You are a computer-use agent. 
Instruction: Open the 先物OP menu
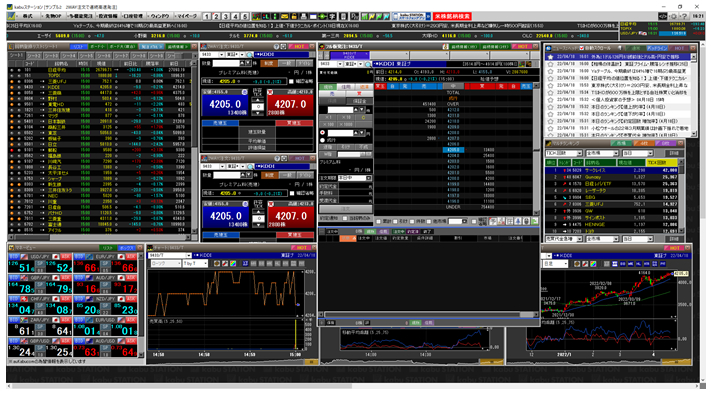click(x=53, y=16)
